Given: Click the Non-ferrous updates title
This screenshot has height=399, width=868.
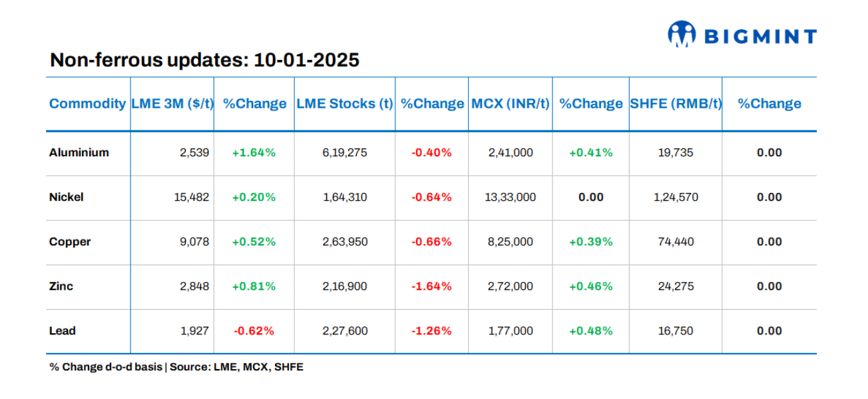Looking at the screenshot, I should pos(204,61).
